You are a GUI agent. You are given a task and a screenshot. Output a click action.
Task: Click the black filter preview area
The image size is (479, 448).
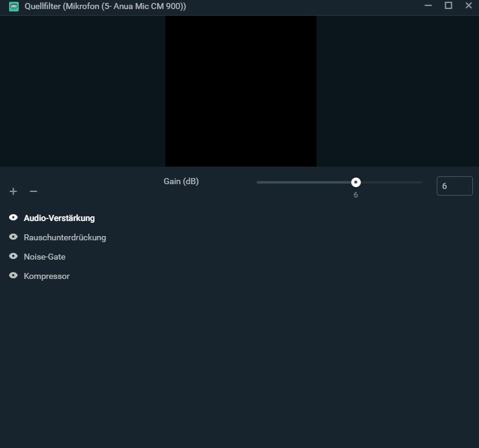(240, 91)
